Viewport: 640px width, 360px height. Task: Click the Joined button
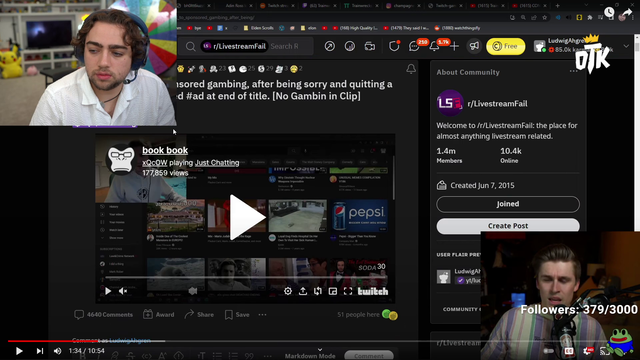click(x=508, y=204)
